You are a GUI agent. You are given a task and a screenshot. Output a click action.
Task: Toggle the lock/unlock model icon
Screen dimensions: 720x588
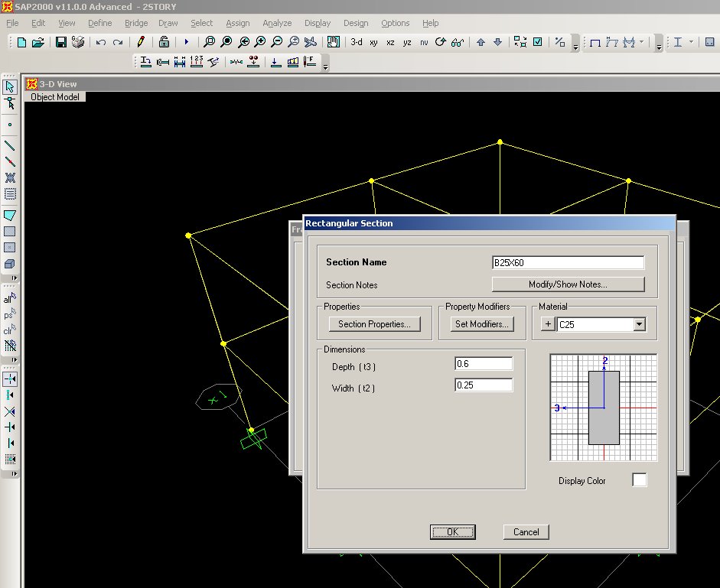tap(164, 42)
